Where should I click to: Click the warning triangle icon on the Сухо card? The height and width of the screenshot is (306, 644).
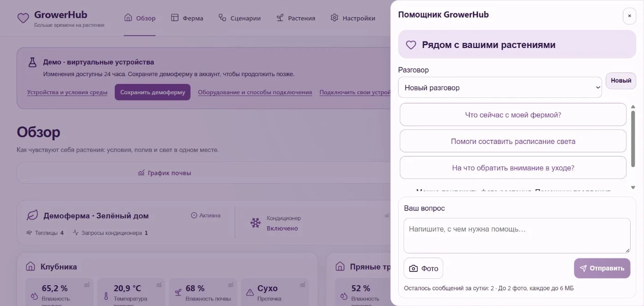[250, 293]
